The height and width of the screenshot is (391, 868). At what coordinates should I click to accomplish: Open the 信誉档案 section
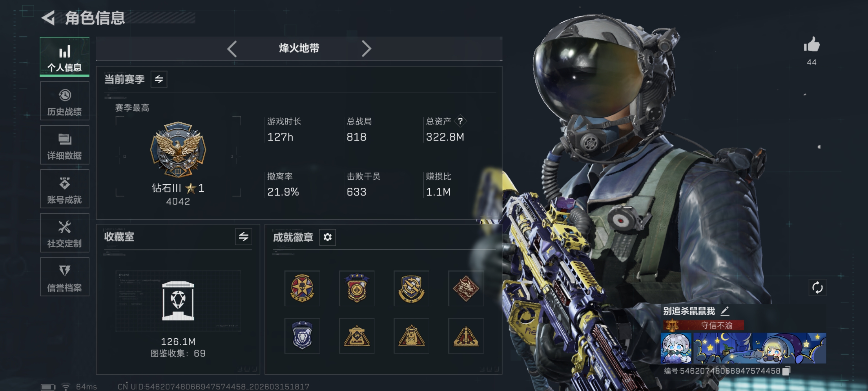[x=65, y=277]
